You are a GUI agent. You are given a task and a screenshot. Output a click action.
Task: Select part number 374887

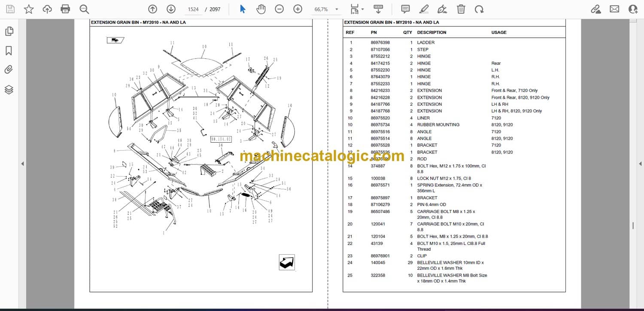378,166
